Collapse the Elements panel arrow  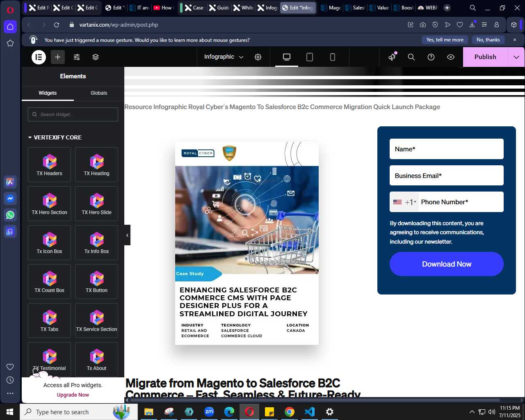127,235
